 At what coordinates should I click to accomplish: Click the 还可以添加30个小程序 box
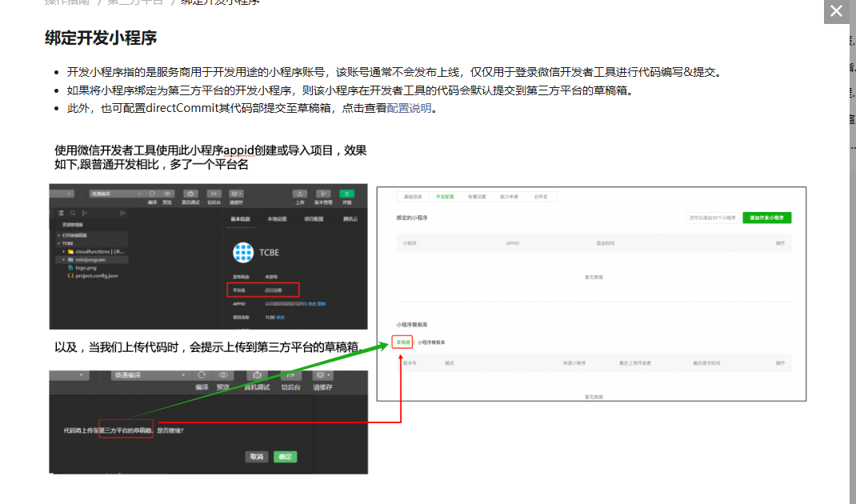(713, 218)
